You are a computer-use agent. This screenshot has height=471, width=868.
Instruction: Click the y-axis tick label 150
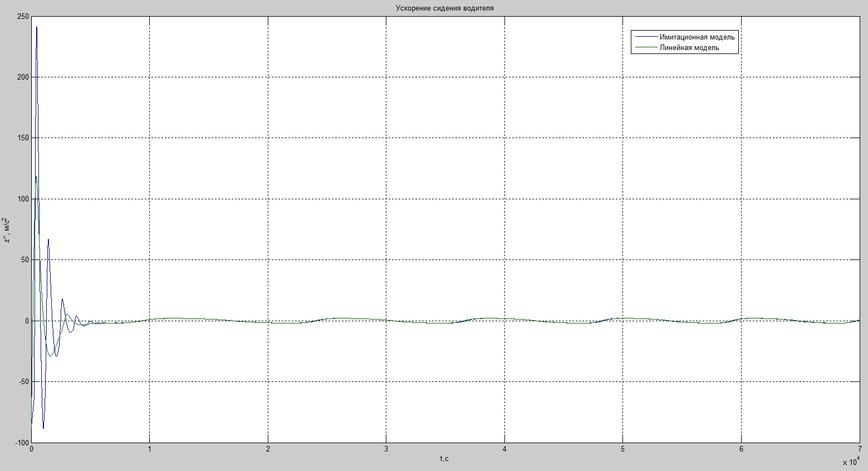click(x=23, y=138)
